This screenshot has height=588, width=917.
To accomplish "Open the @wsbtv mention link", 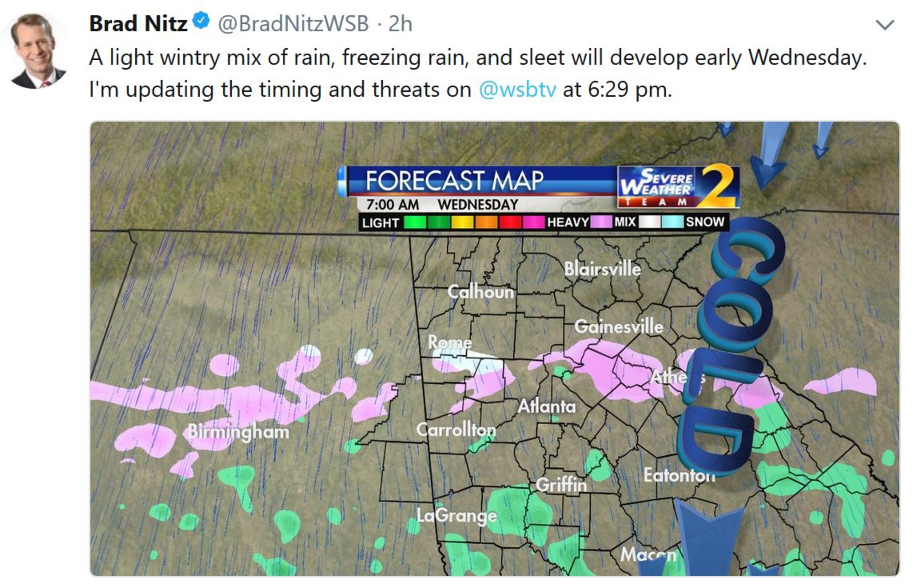I will 517,90.
